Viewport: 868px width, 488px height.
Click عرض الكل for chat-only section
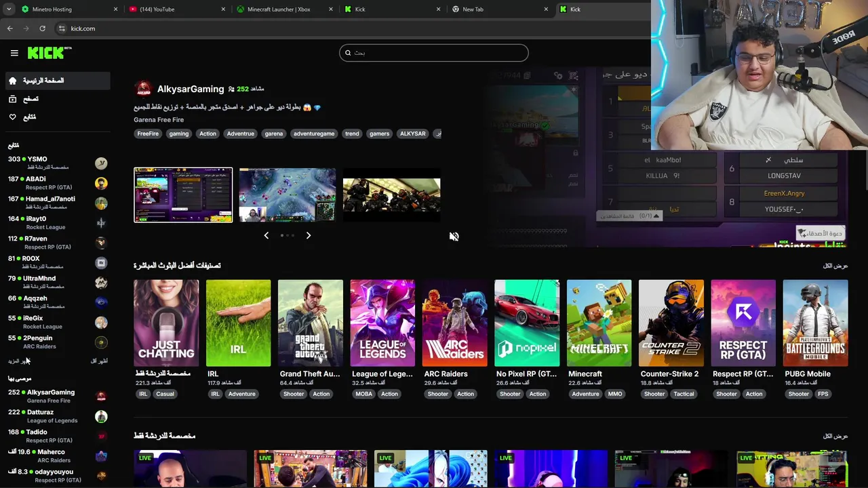pos(835,436)
